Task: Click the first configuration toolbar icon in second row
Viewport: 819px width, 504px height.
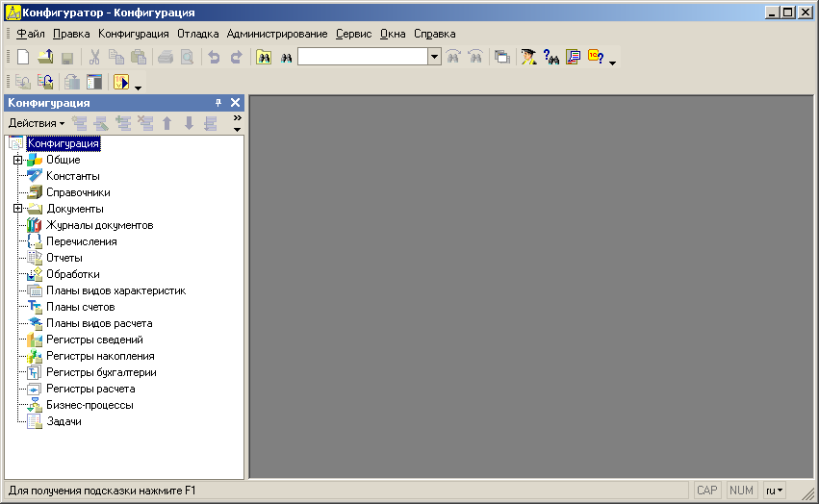Action: 23,82
